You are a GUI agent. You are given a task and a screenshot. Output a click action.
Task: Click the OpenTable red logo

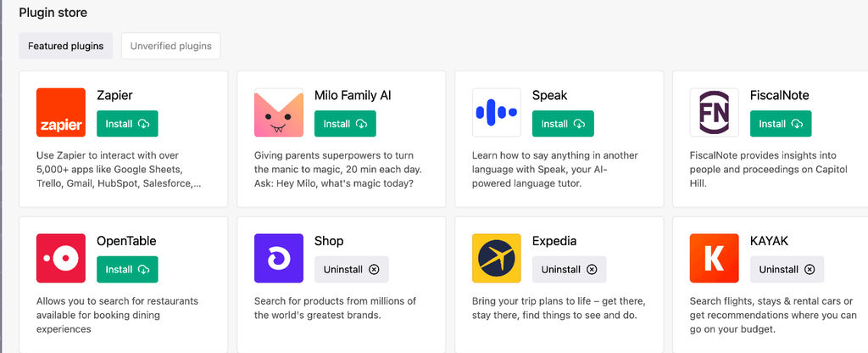pos(61,258)
